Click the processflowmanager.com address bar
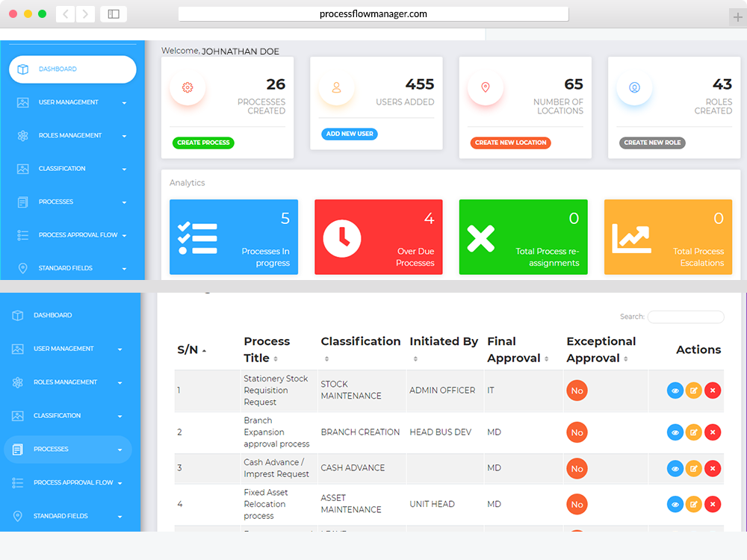Viewport: 747px width, 560px height. (x=373, y=13)
